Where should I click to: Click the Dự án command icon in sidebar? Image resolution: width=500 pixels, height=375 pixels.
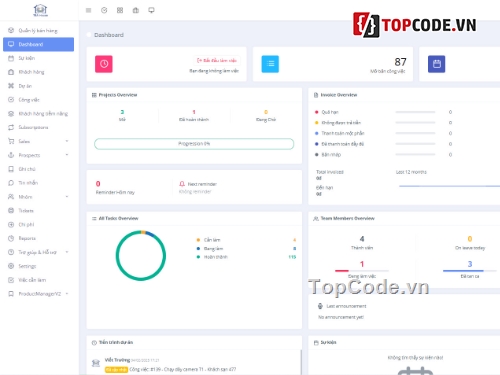pyautogui.click(x=11, y=86)
